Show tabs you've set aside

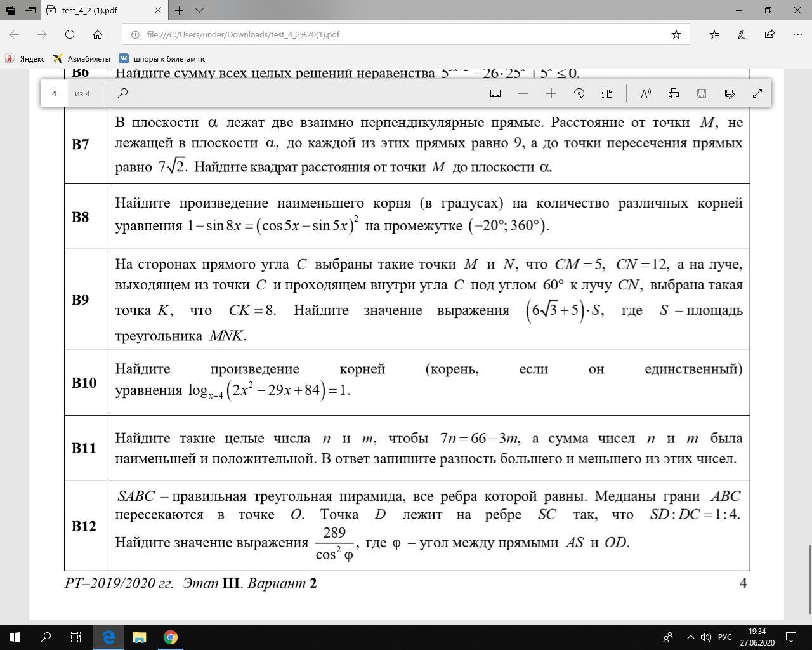coord(10,10)
